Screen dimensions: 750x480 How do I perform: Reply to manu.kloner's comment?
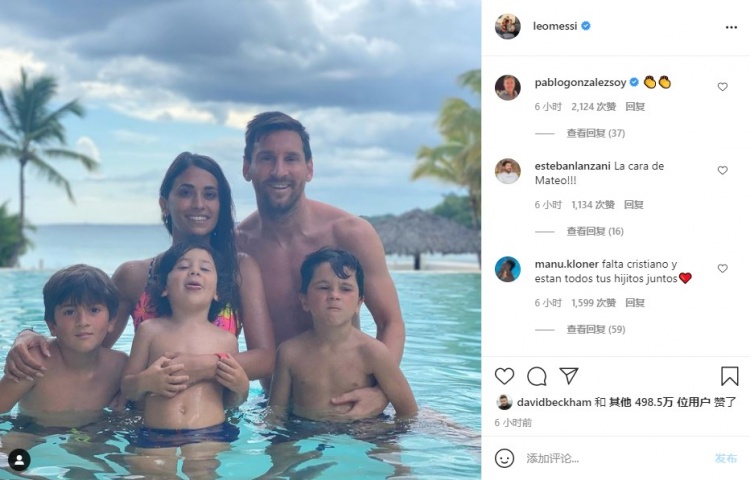tap(635, 303)
